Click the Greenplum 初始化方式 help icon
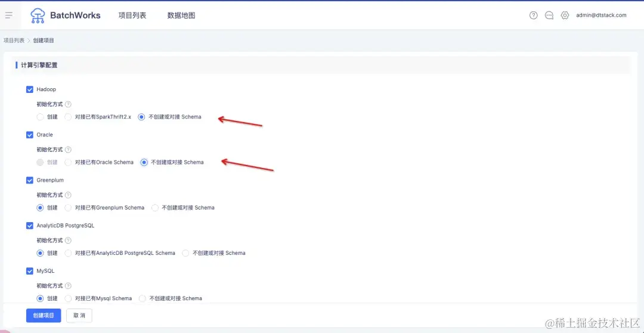 (68, 195)
